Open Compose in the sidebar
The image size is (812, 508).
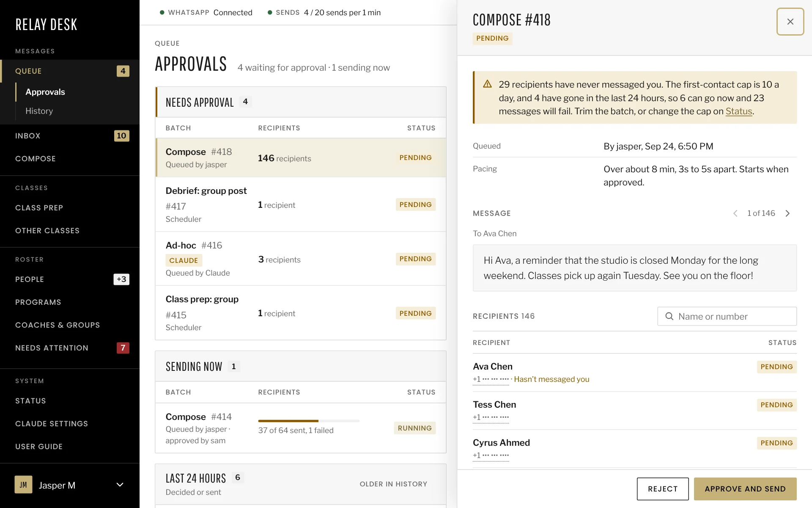70,159
